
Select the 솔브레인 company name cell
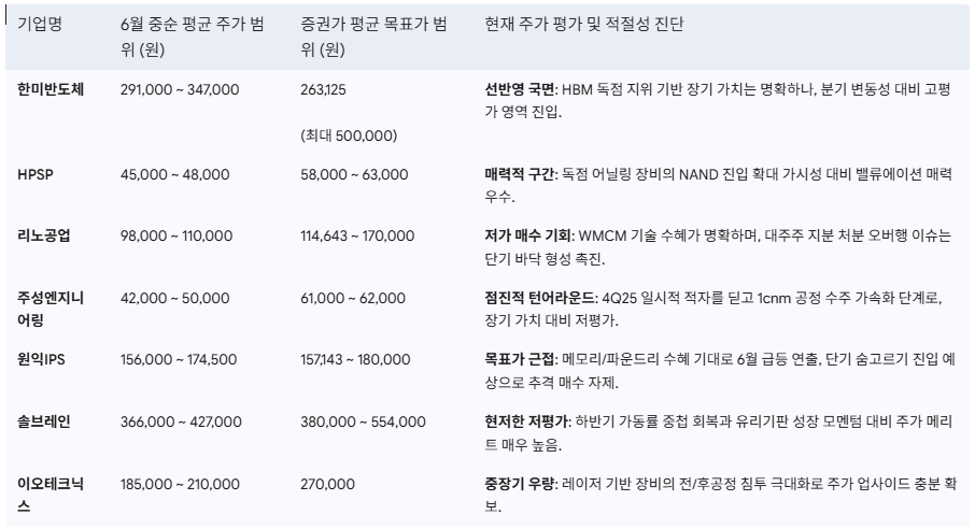coord(44,421)
